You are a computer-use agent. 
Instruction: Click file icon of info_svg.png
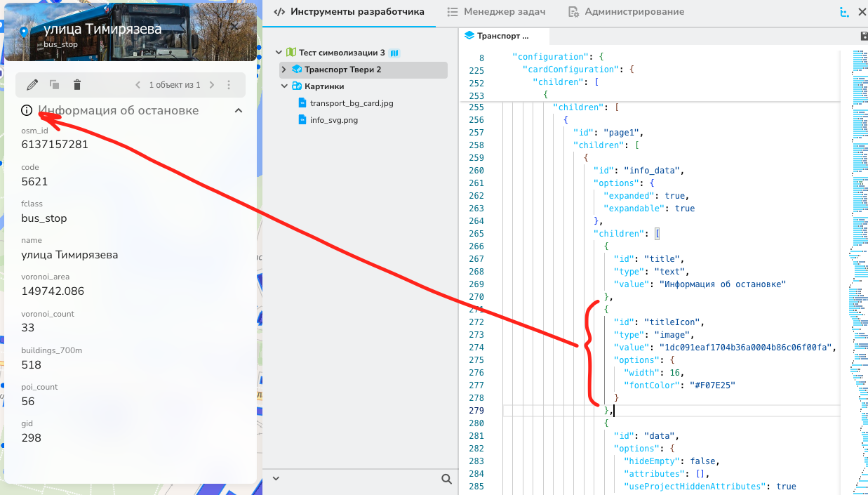[303, 120]
